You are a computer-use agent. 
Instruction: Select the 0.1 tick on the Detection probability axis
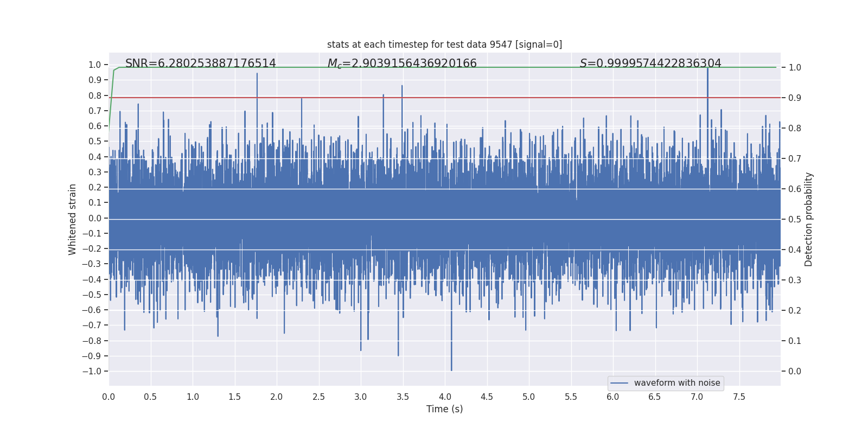point(795,341)
